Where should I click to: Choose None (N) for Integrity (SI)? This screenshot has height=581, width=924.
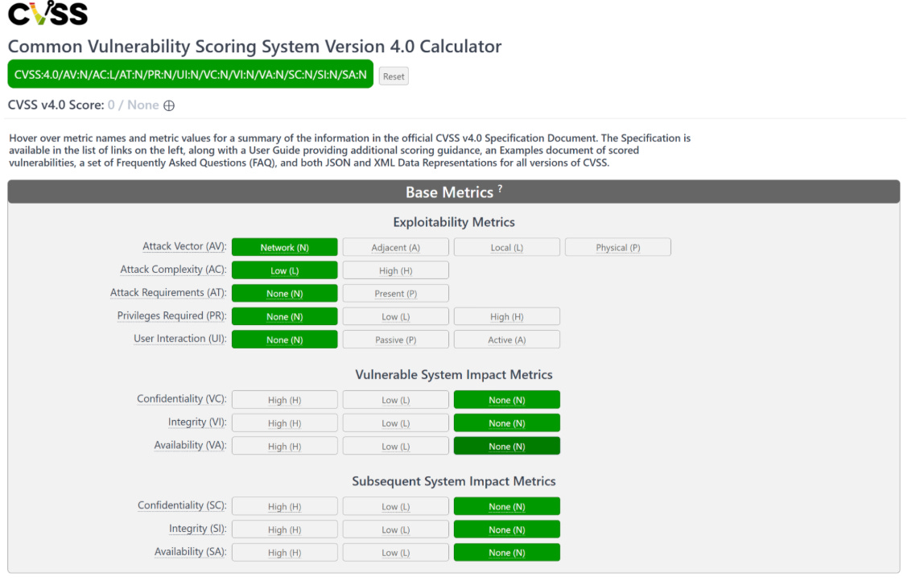point(507,529)
